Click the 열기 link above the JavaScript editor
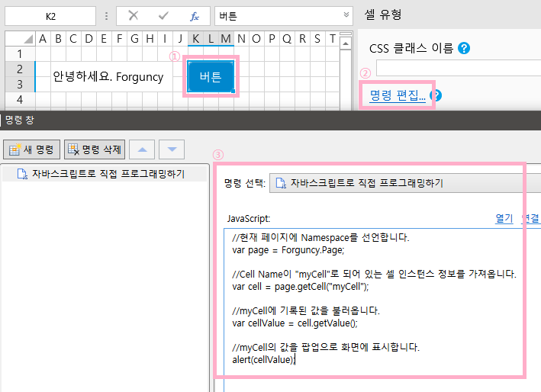The width and height of the screenshot is (541, 392). coord(504,218)
